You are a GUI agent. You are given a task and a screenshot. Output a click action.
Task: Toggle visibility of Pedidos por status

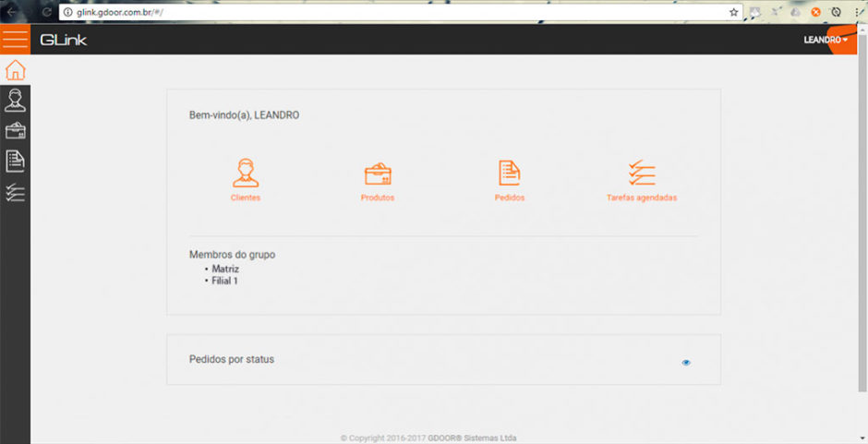pos(686,363)
